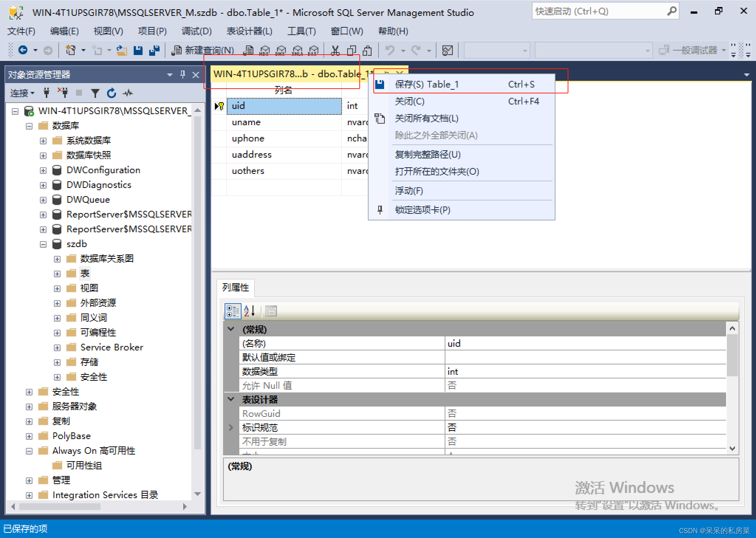The width and height of the screenshot is (756, 538).
Task: Switch column properties to categorized view
Action: (233, 311)
